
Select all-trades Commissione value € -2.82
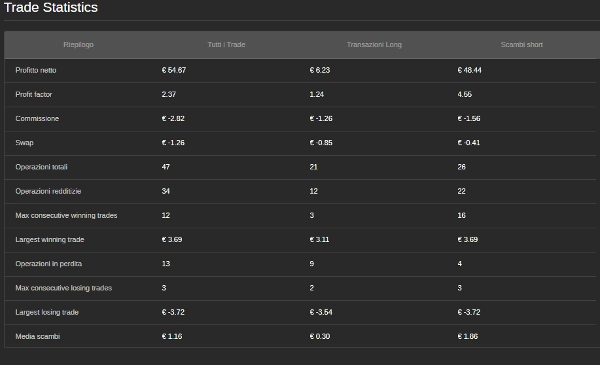pyautogui.click(x=173, y=119)
